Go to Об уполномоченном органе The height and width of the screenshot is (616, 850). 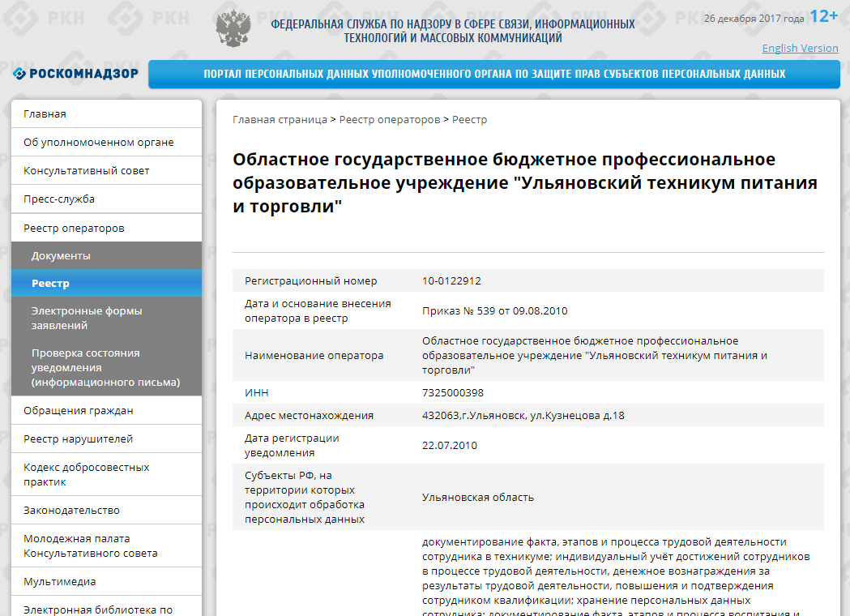pos(98,143)
